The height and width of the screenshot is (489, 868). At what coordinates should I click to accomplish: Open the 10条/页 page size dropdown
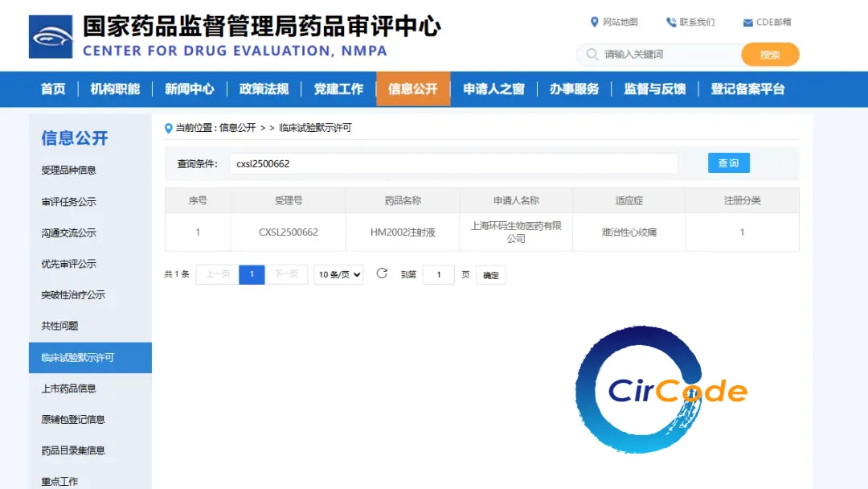click(x=338, y=274)
